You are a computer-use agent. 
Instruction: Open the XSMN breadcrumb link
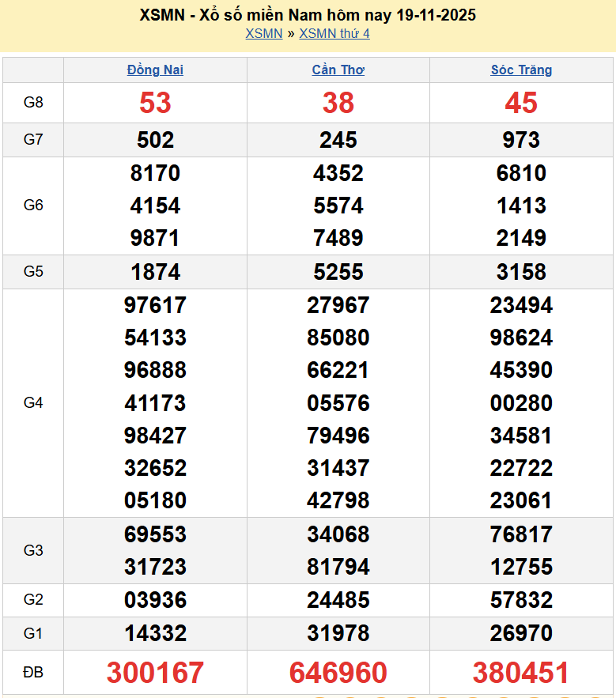pyautogui.click(x=263, y=33)
